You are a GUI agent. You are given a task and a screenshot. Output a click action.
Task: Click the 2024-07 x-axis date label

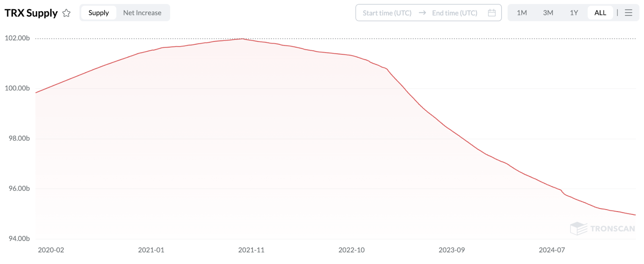tap(552, 250)
